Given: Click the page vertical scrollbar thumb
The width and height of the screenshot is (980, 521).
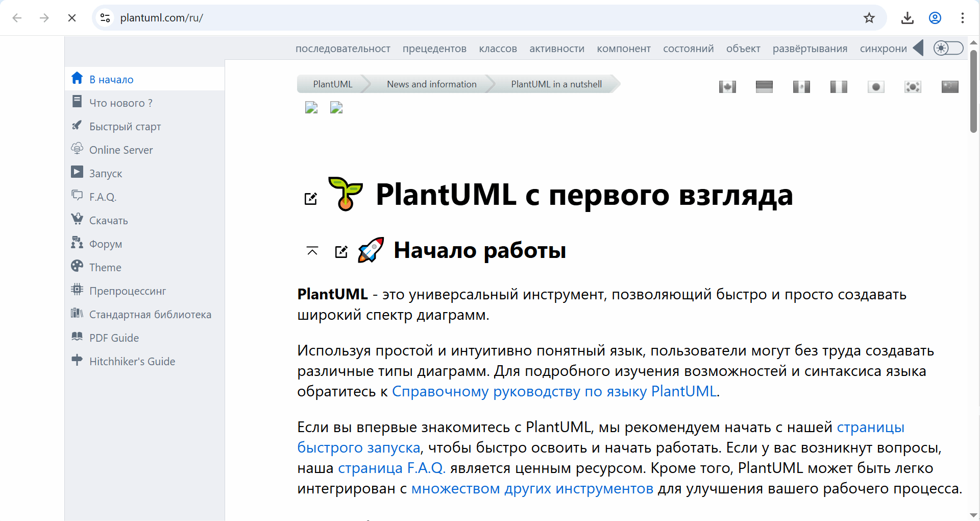Looking at the screenshot, I should tap(973, 92).
